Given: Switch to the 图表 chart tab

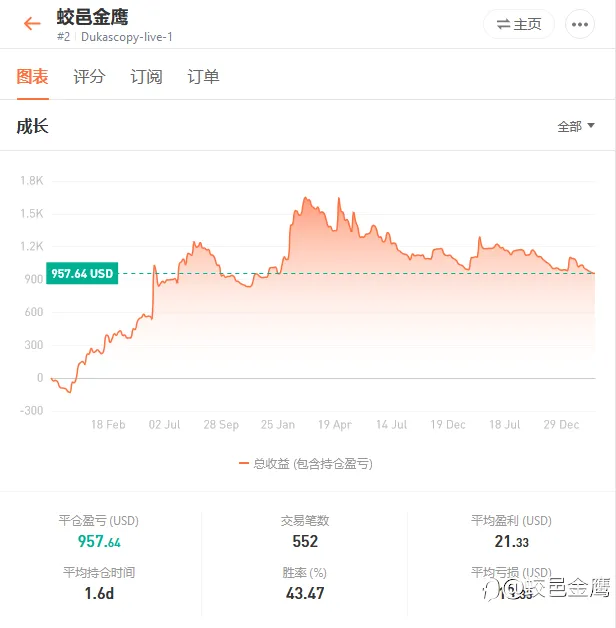Looking at the screenshot, I should point(32,76).
